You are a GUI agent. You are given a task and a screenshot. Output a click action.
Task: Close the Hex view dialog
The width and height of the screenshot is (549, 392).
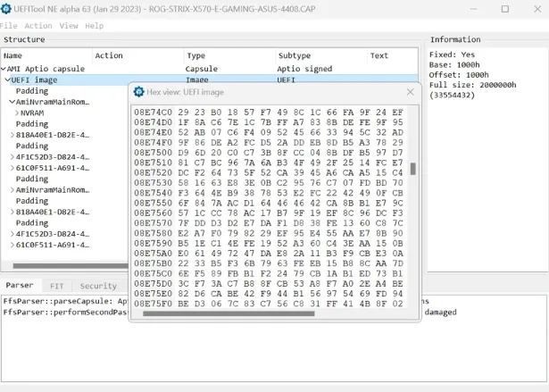click(x=411, y=92)
